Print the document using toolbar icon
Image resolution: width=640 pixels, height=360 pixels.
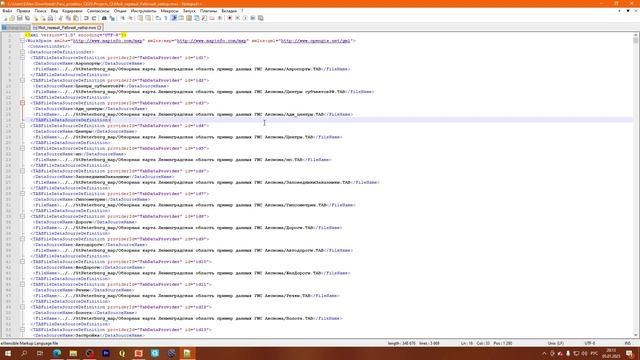[50, 18]
